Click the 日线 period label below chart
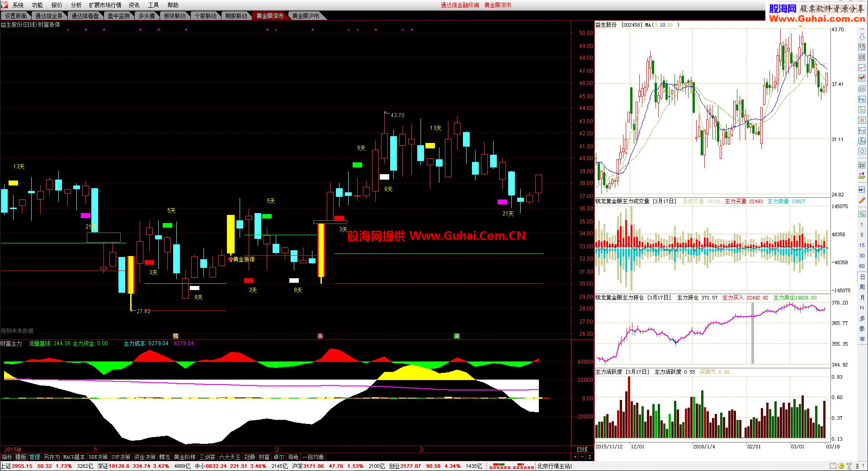The width and height of the screenshot is (868, 471). (x=582, y=449)
